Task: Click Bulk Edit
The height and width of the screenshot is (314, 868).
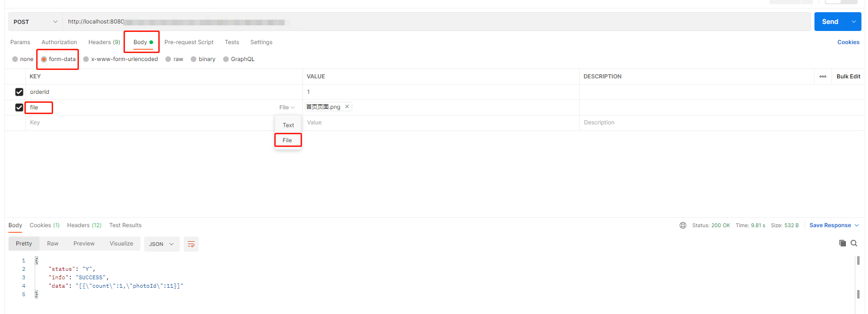Action: (848, 77)
